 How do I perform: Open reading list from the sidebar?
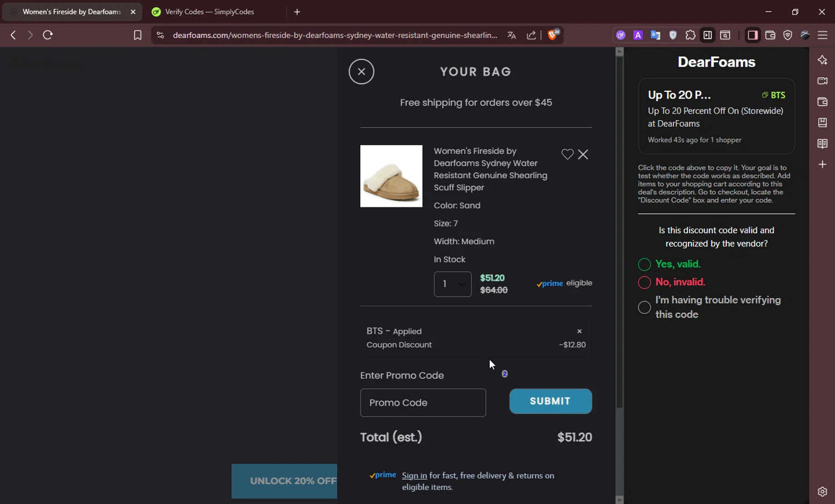pyautogui.click(x=822, y=144)
